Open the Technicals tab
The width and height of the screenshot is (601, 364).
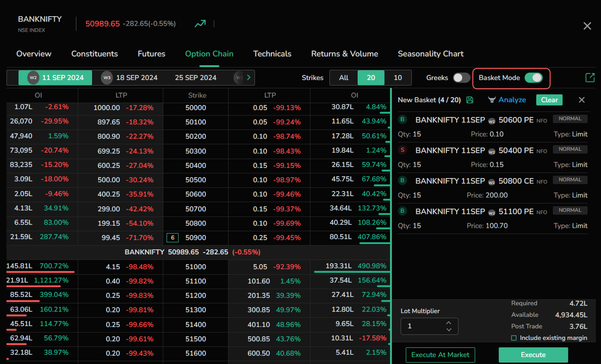tap(272, 54)
